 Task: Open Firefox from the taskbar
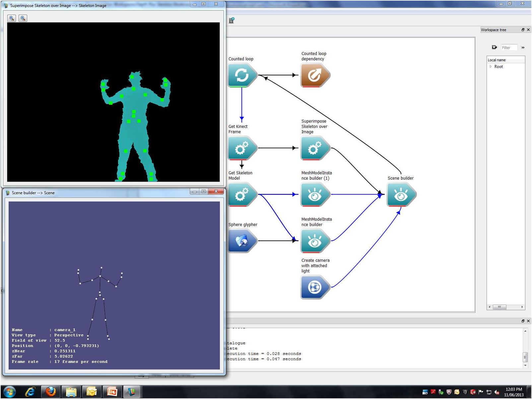click(x=51, y=392)
